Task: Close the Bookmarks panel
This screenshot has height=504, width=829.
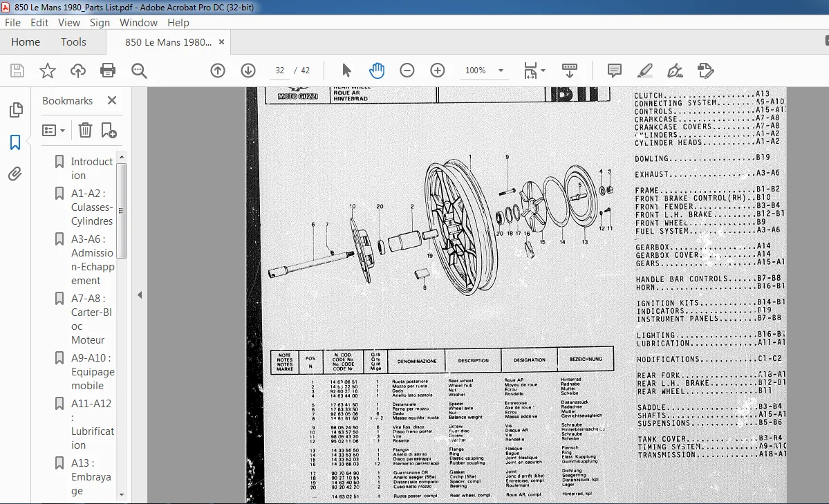Action: [x=111, y=100]
